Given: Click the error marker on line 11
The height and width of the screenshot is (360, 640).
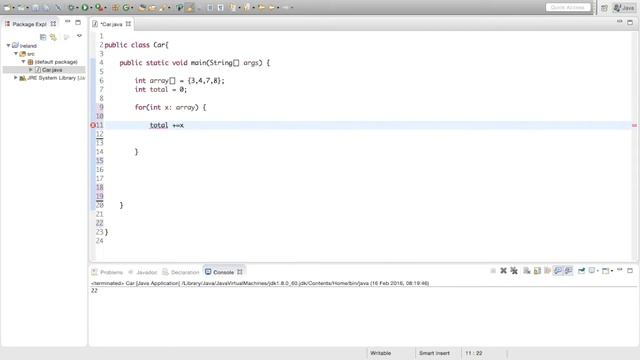Looking at the screenshot, I should [93, 125].
